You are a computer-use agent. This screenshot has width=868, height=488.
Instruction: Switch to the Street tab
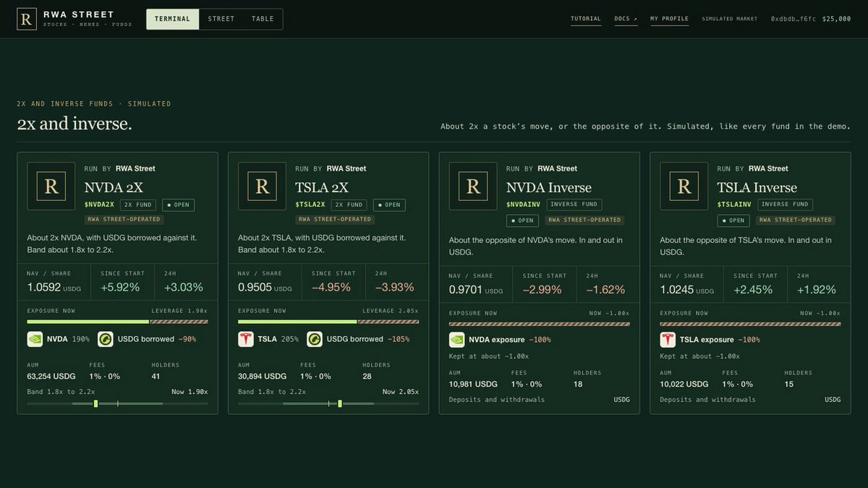[x=221, y=19]
